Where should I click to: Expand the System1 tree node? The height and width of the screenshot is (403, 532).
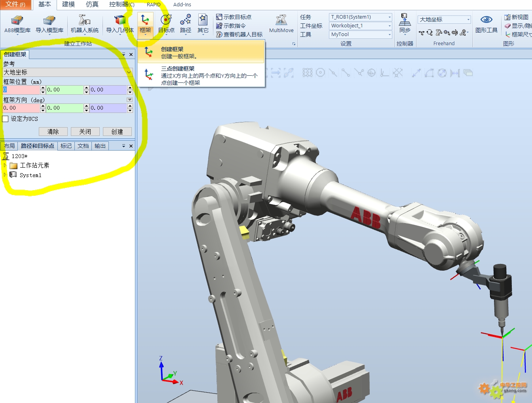point(5,175)
